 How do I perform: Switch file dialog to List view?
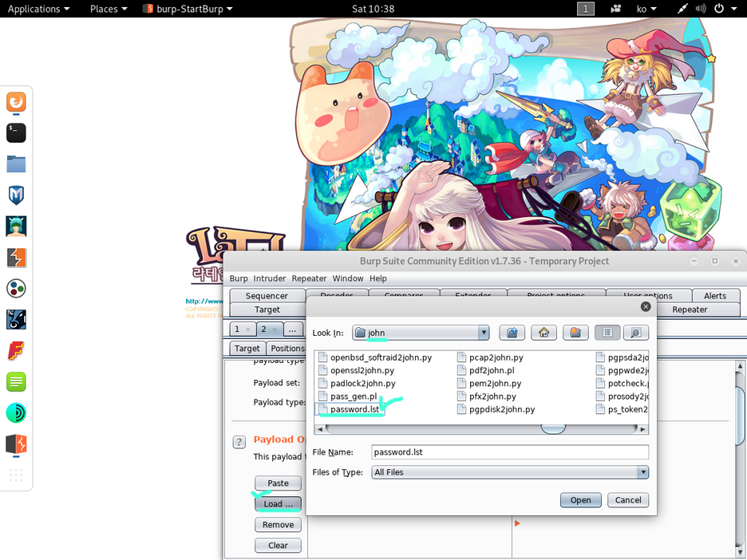pos(607,333)
